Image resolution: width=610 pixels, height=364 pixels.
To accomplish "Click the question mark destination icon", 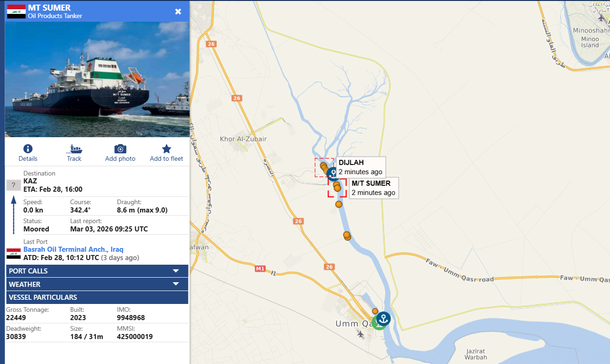I will [13, 186].
